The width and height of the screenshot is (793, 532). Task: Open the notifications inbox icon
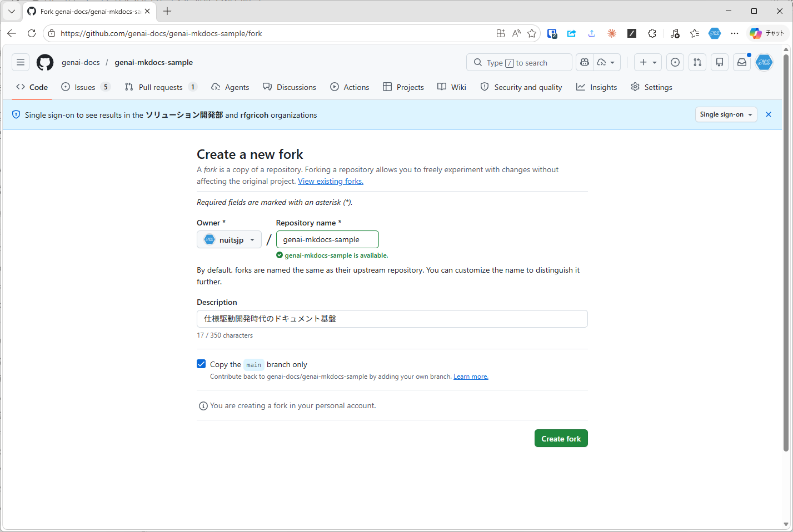[742, 63]
